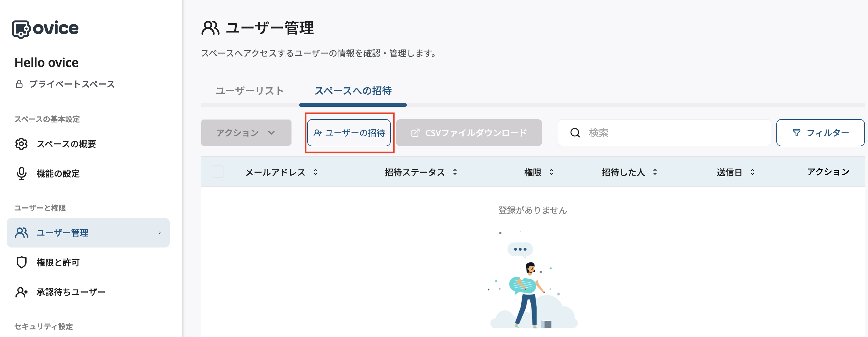868x337 pixels.
Task: Toggle sorting on メールアドレス column
Action: [x=315, y=172]
